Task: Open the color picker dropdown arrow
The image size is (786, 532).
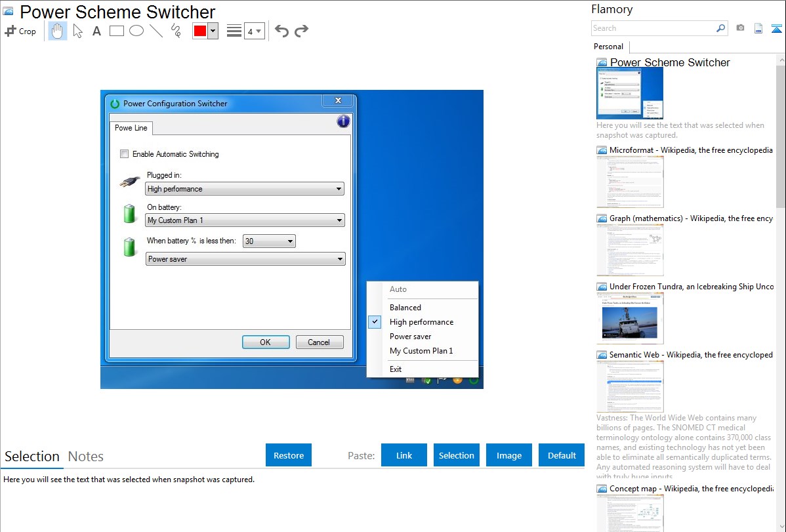Action: click(213, 31)
